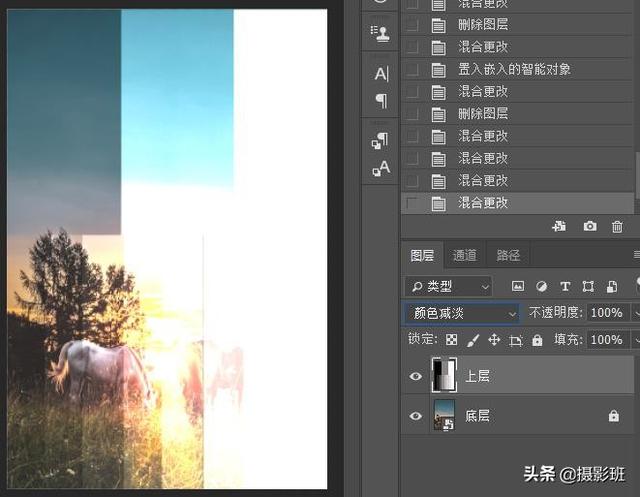Select the 底层 layer name

477,416
